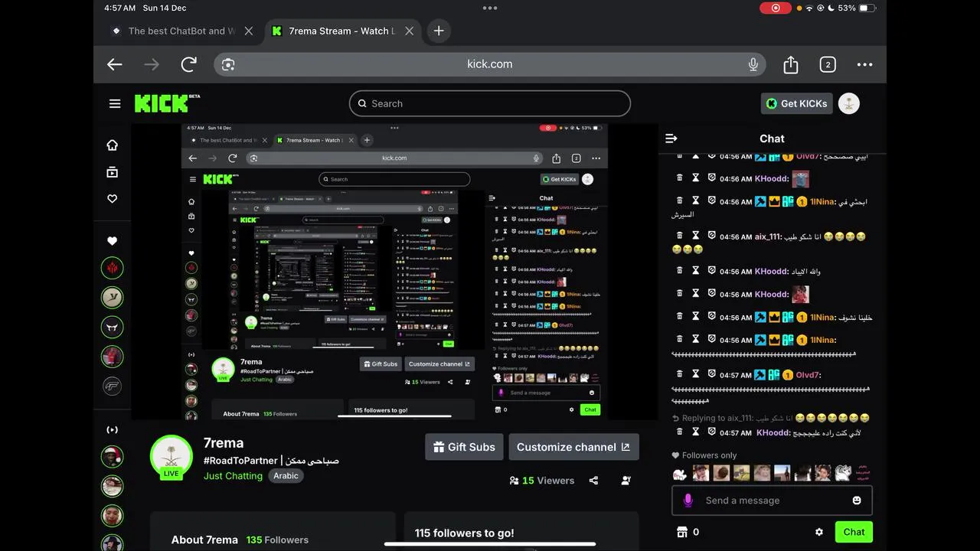
Task: Click the KICK beta logo
Action: point(167,103)
